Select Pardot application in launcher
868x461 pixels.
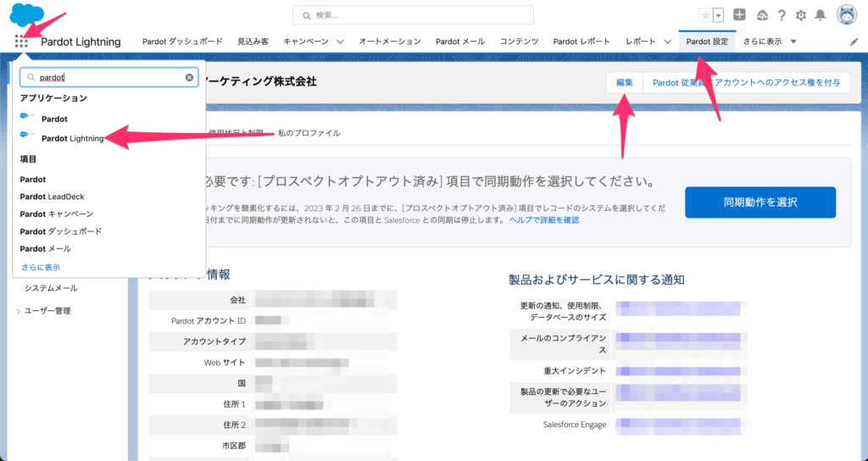point(54,119)
